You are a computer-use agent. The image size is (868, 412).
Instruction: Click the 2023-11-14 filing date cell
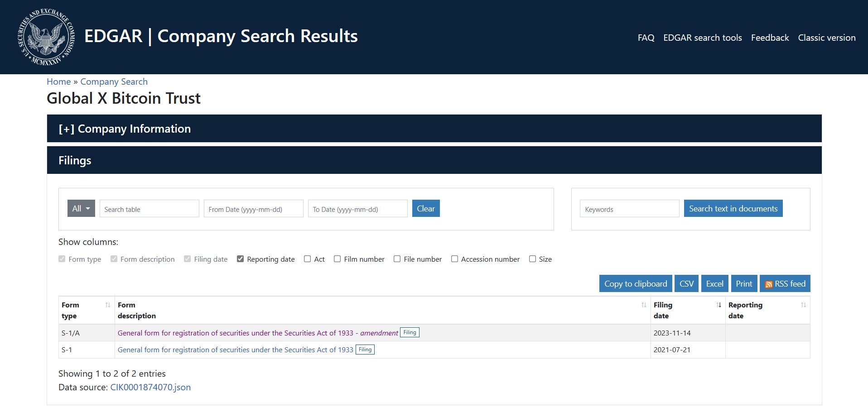click(688, 333)
